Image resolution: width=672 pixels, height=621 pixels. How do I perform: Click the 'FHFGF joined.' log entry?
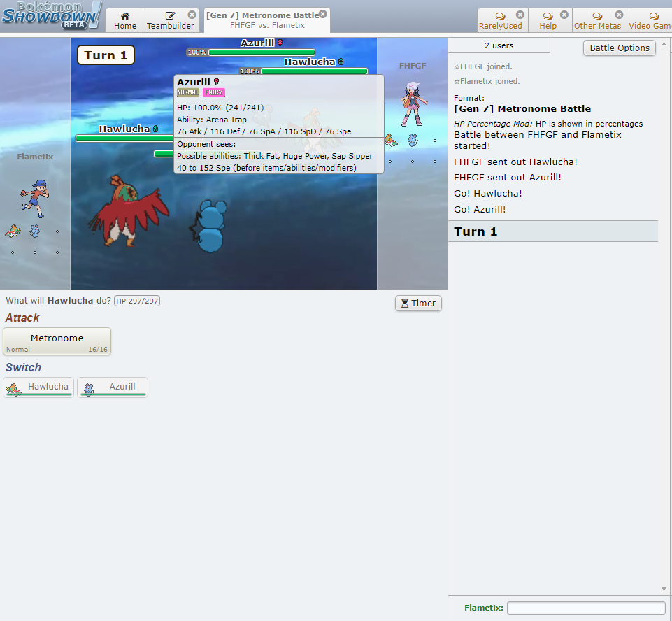[x=483, y=66]
